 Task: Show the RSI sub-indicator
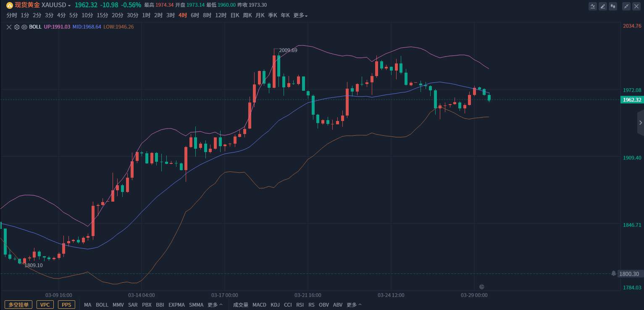point(300,305)
